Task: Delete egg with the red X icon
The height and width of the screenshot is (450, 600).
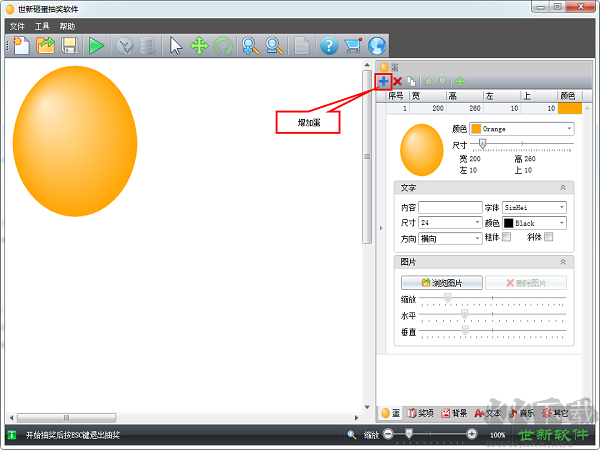Action: click(397, 81)
